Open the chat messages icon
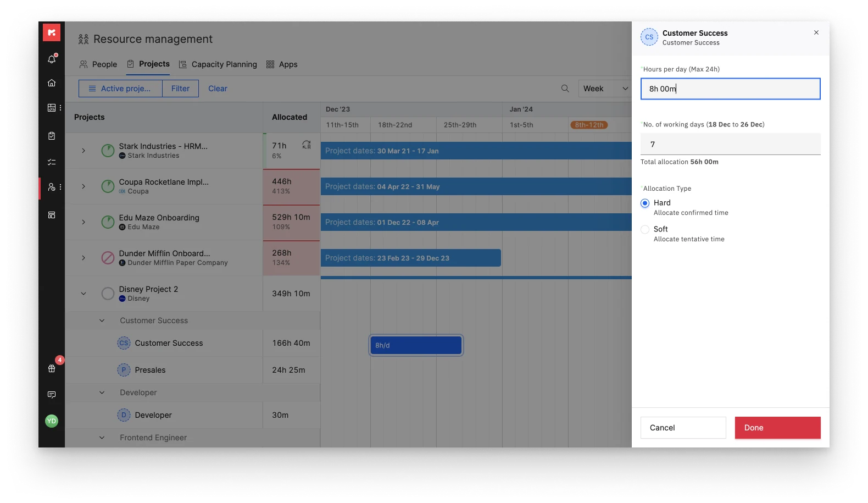The image size is (868, 503). 52,395
